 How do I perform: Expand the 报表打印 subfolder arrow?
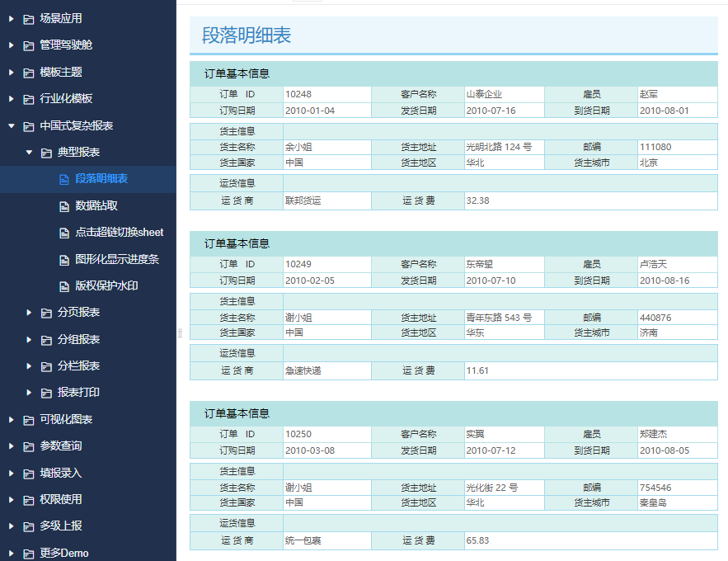click(x=29, y=393)
